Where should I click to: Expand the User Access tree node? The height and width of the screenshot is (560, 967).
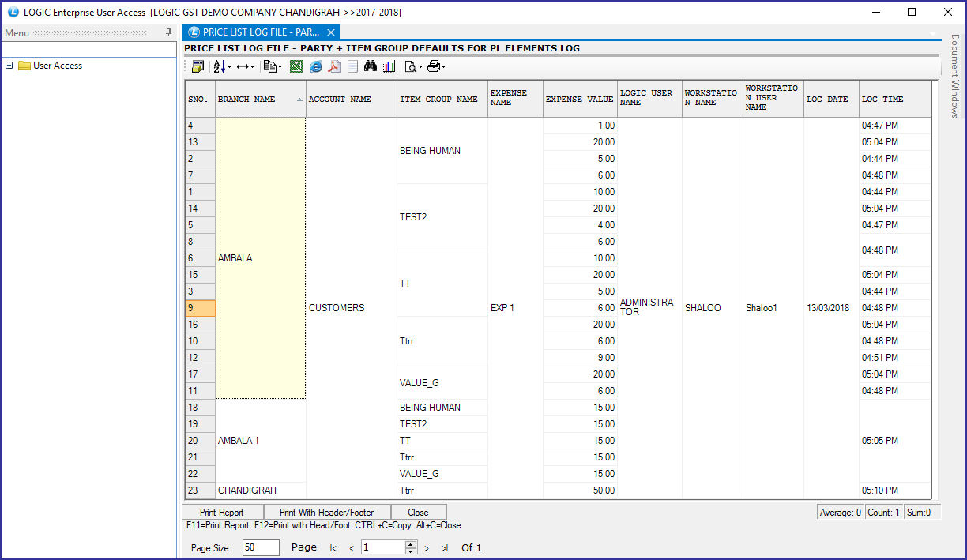(9, 66)
